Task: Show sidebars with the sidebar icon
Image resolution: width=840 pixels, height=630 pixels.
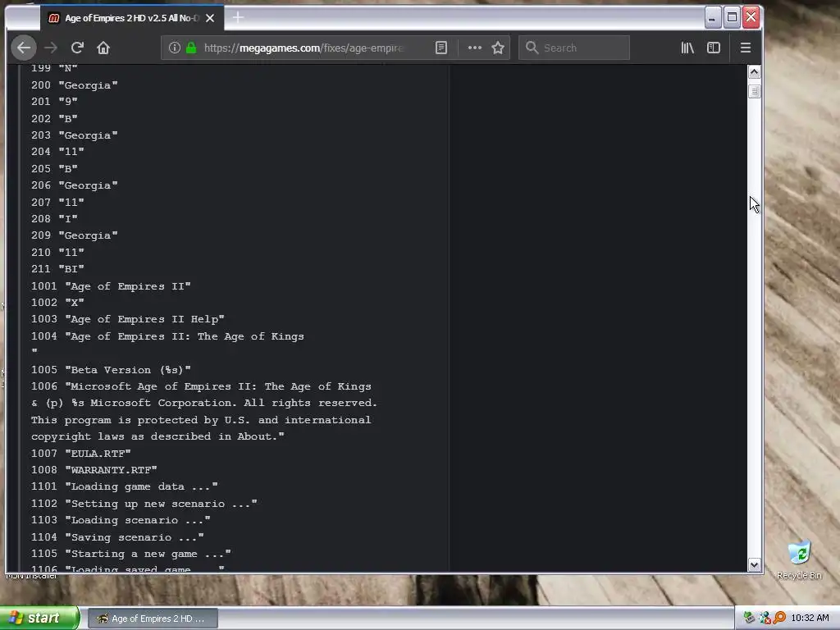Action: pyautogui.click(x=714, y=48)
